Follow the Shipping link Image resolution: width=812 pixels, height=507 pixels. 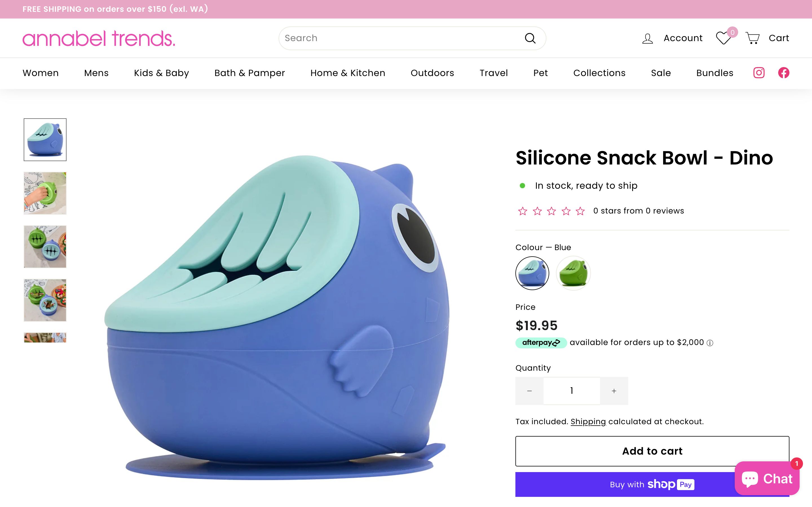588,421
